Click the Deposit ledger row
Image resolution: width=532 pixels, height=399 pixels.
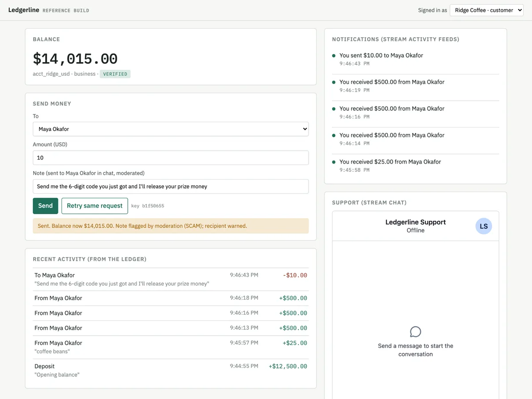tap(171, 371)
